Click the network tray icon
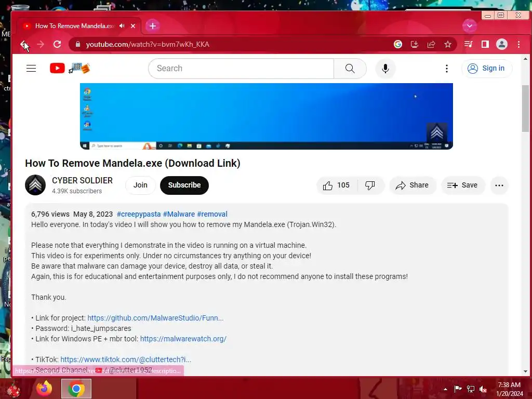The image size is (532, 399). point(471,389)
